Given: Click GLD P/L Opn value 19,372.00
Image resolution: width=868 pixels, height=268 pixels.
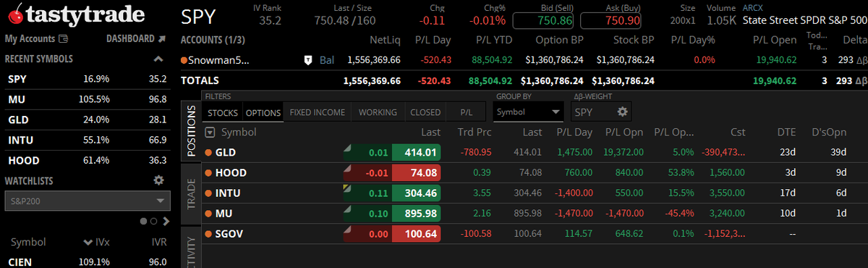Looking at the screenshot, I should [x=624, y=152].
